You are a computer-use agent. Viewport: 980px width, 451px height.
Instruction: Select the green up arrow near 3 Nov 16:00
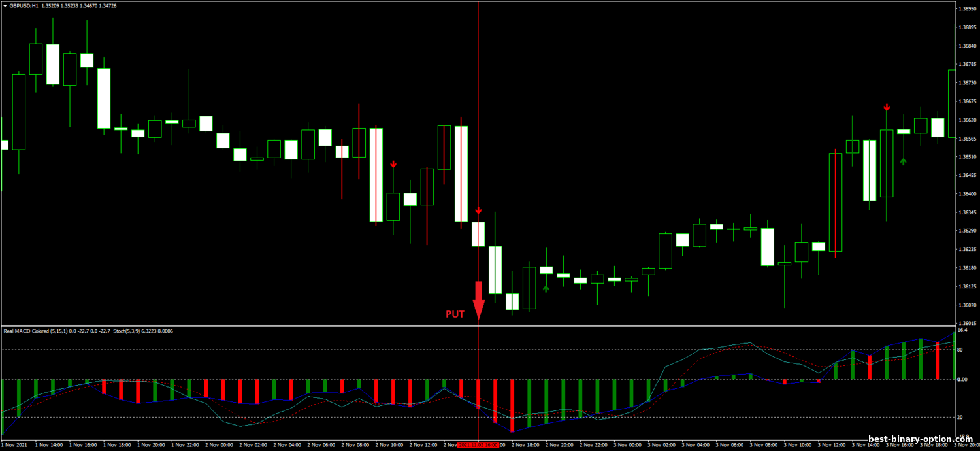tap(904, 160)
